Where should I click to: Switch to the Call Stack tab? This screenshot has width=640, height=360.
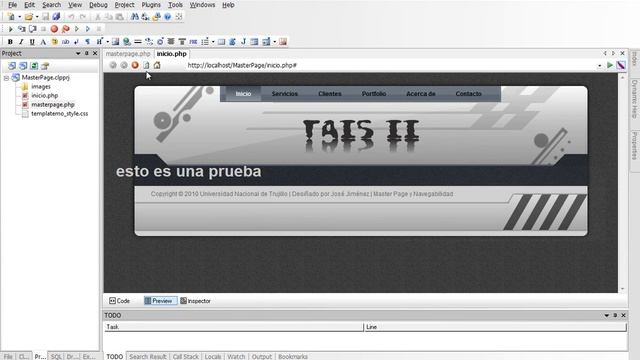pyautogui.click(x=186, y=356)
